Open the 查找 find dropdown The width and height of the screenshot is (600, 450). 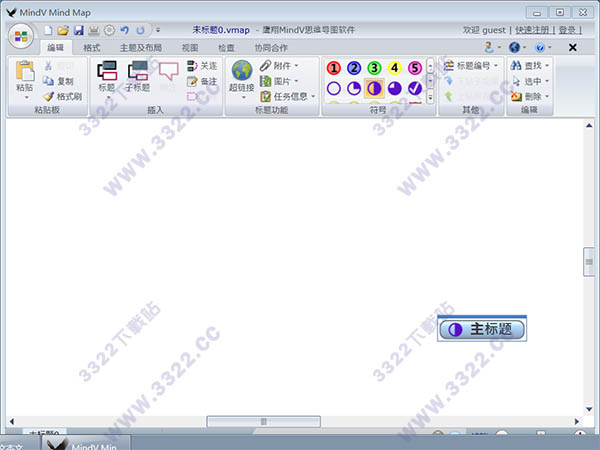pos(530,66)
